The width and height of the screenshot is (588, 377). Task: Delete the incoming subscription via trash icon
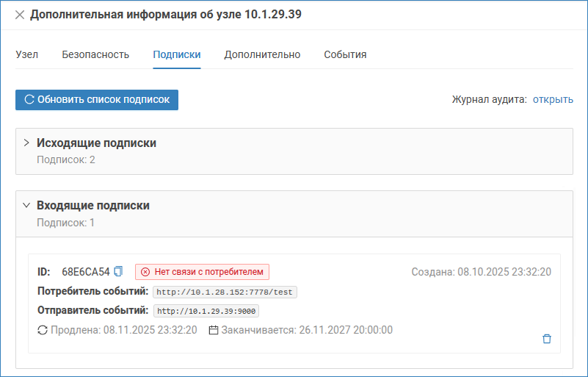[x=546, y=339]
